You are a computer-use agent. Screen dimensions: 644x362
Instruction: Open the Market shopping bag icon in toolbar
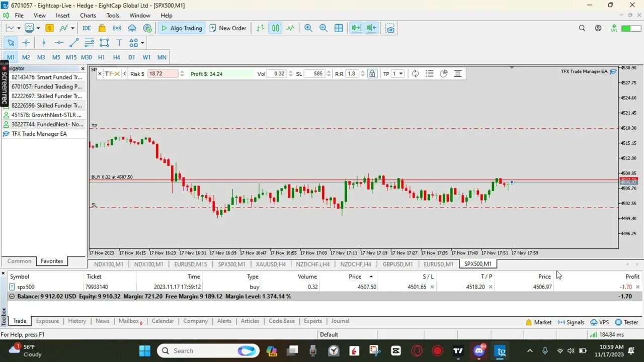click(102, 28)
